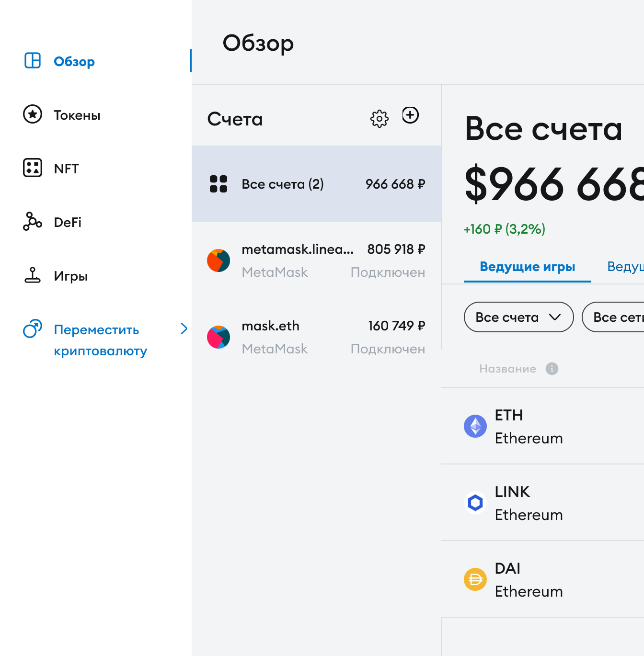Select the DeFi sidebar icon
The image size is (644, 656).
tap(32, 222)
